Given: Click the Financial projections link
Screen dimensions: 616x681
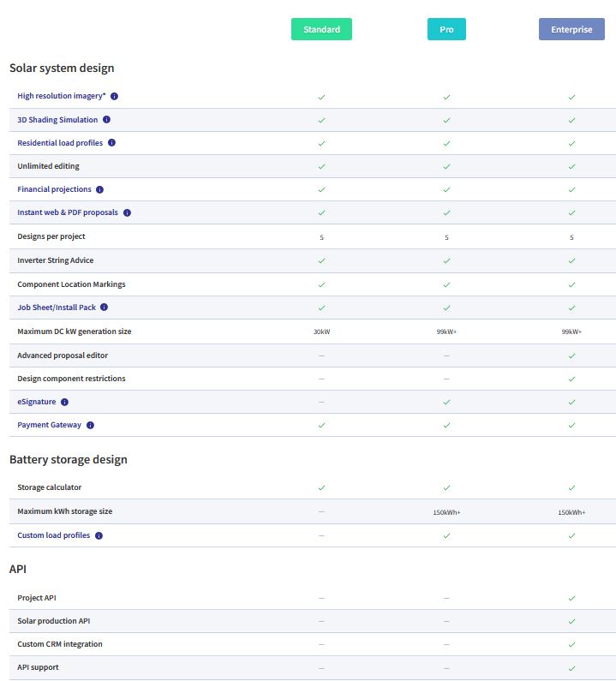Looking at the screenshot, I should click(54, 189).
